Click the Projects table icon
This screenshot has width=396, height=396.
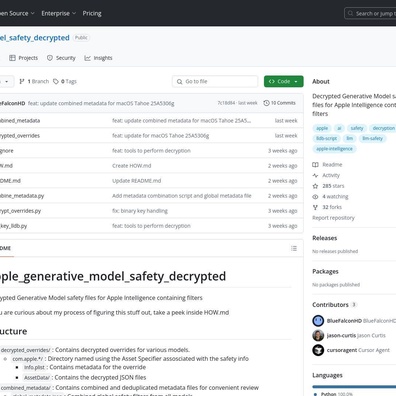tap(12, 58)
